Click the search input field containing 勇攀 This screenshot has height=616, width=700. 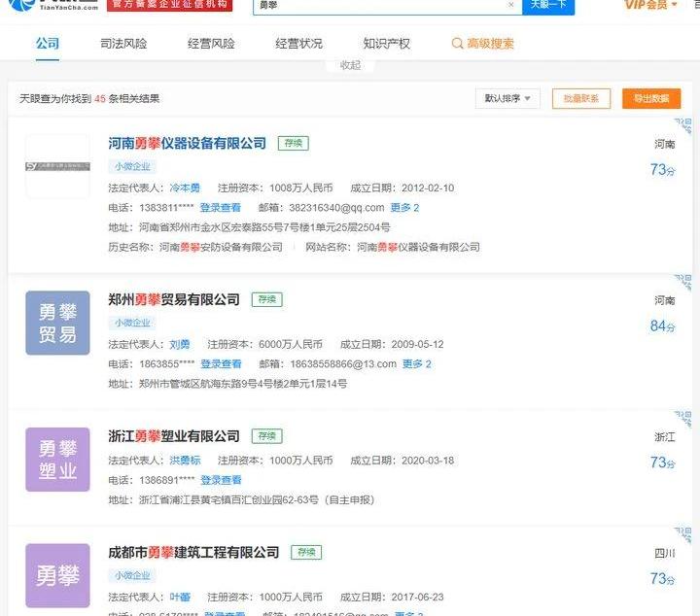379,5
